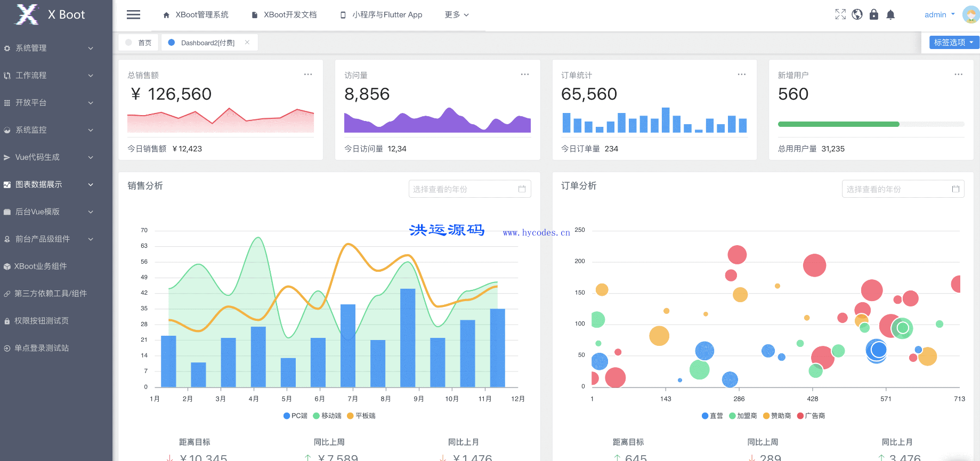Click the chart icon next to 图表数据展示

(7, 184)
